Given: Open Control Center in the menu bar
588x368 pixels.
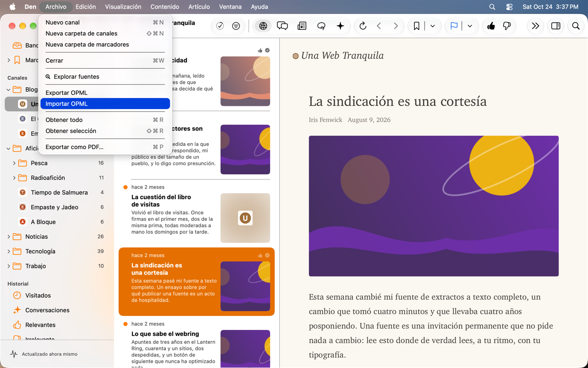Looking at the screenshot, I should point(509,7).
